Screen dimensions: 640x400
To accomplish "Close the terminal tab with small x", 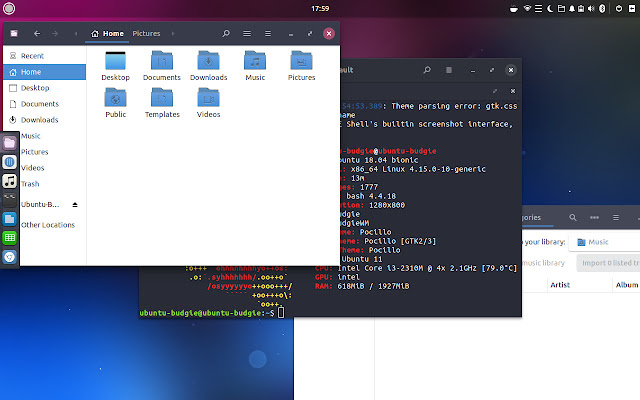I will click(x=513, y=91).
